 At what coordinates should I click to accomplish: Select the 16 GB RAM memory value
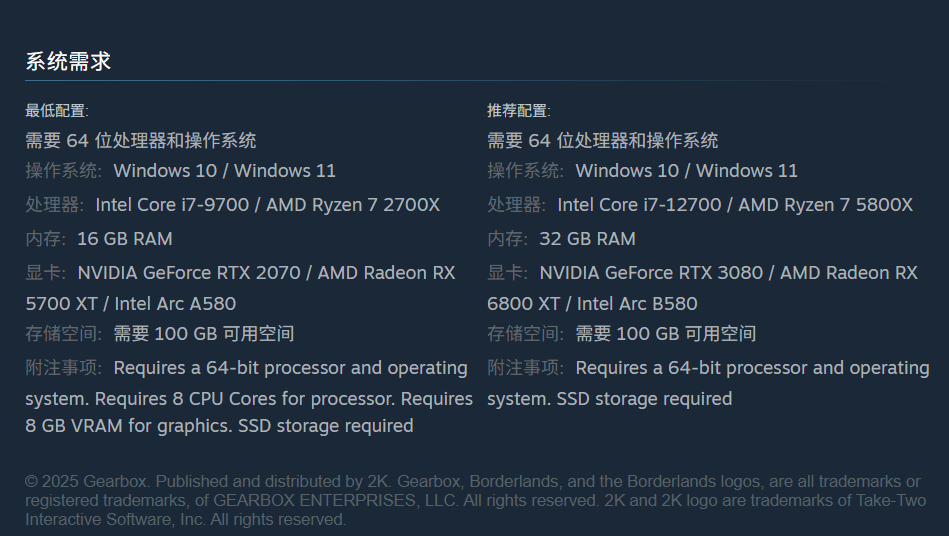pos(124,239)
